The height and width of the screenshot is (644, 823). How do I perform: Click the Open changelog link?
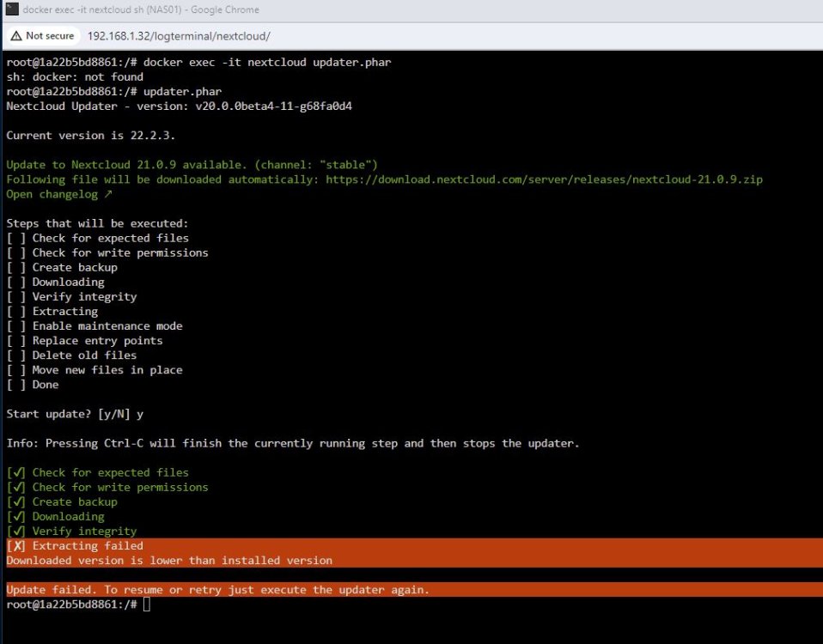[x=59, y=194]
